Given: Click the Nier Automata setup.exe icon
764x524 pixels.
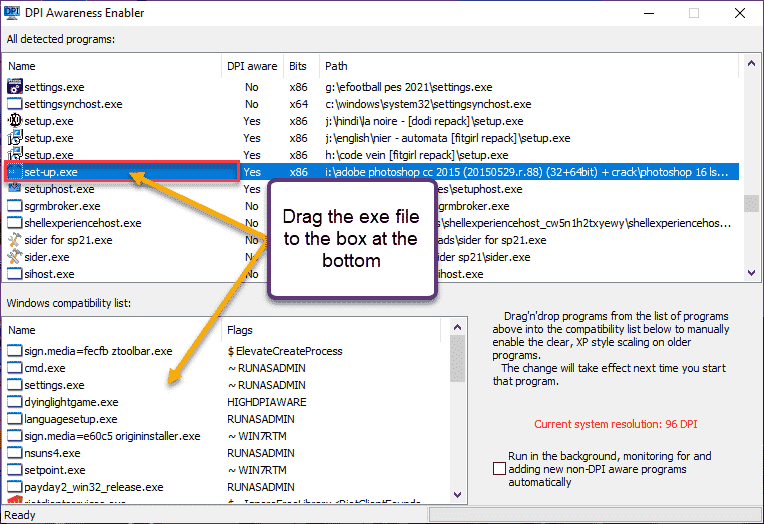Looking at the screenshot, I should (x=15, y=138).
